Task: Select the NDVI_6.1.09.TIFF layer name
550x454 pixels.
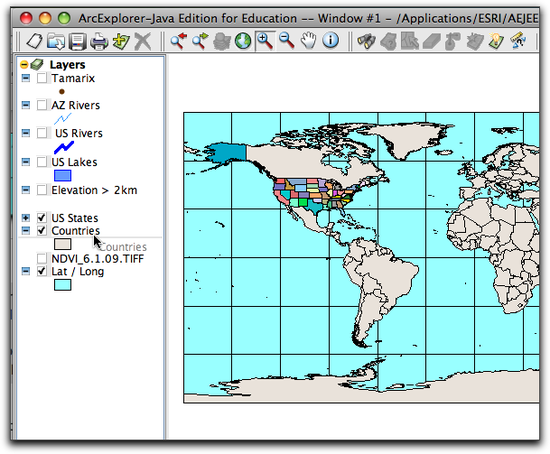Action: point(98,259)
